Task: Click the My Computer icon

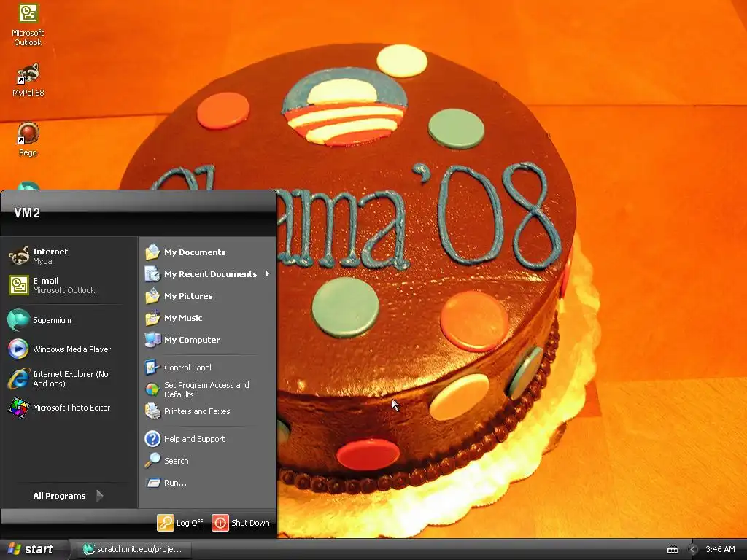Action: click(x=152, y=340)
